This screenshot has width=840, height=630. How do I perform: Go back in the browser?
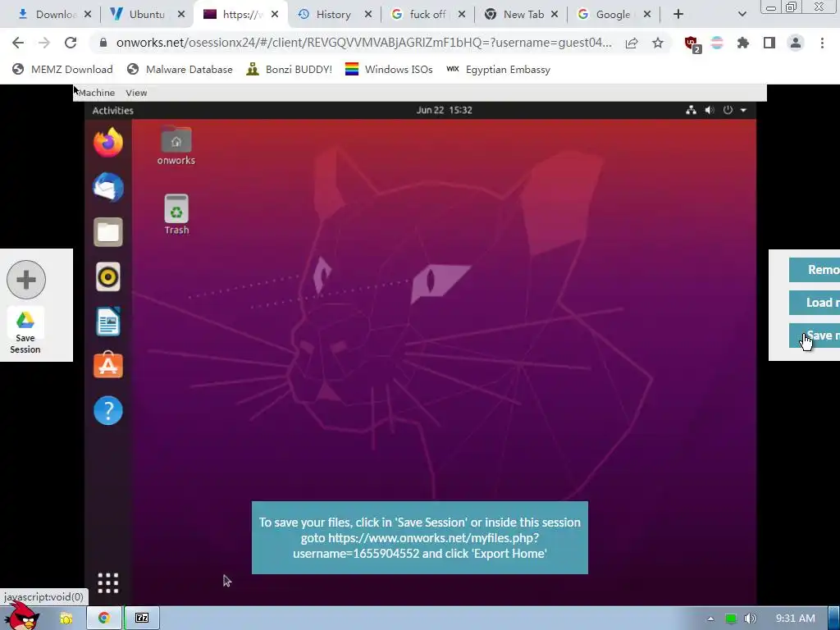point(18,43)
